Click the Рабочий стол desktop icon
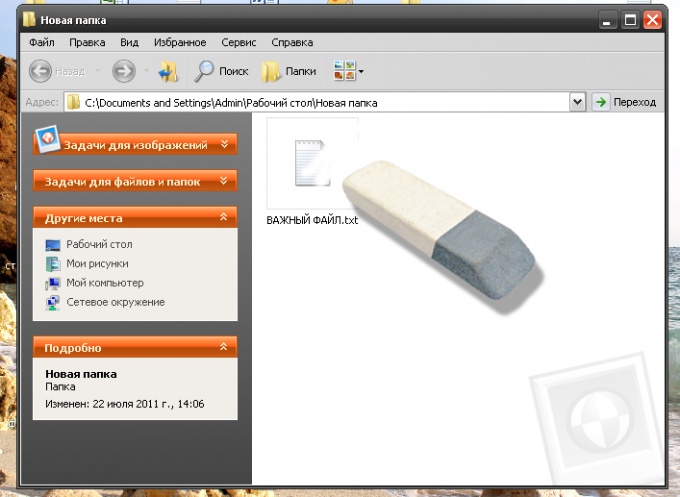680x497 pixels. coord(53,245)
